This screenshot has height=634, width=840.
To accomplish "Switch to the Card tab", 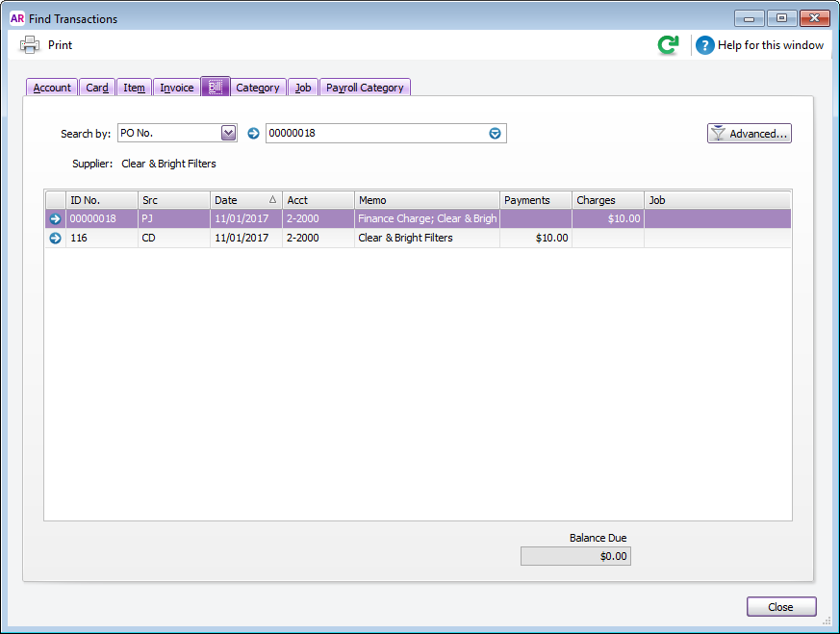I will [97, 88].
